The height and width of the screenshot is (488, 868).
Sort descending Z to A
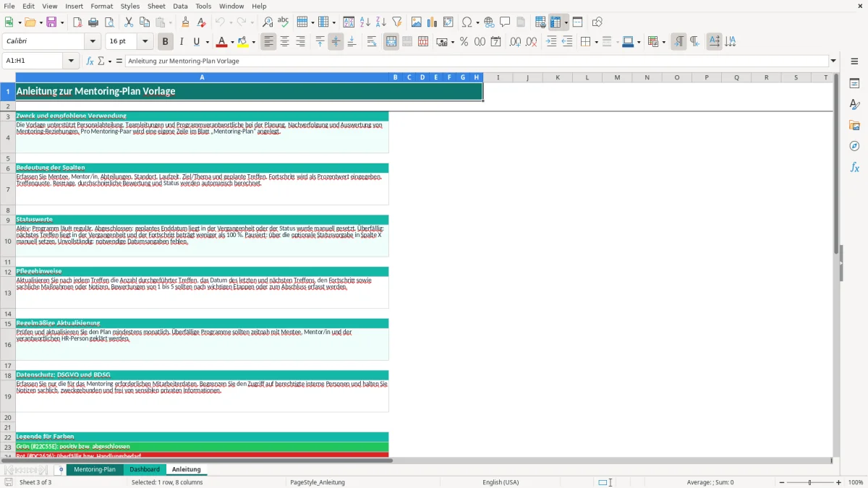tap(381, 22)
